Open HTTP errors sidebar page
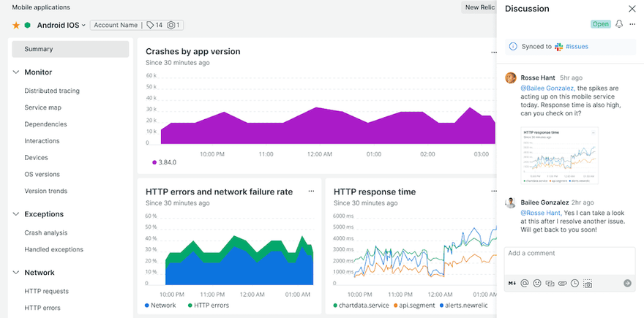644x318 pixels. [42, 308]
